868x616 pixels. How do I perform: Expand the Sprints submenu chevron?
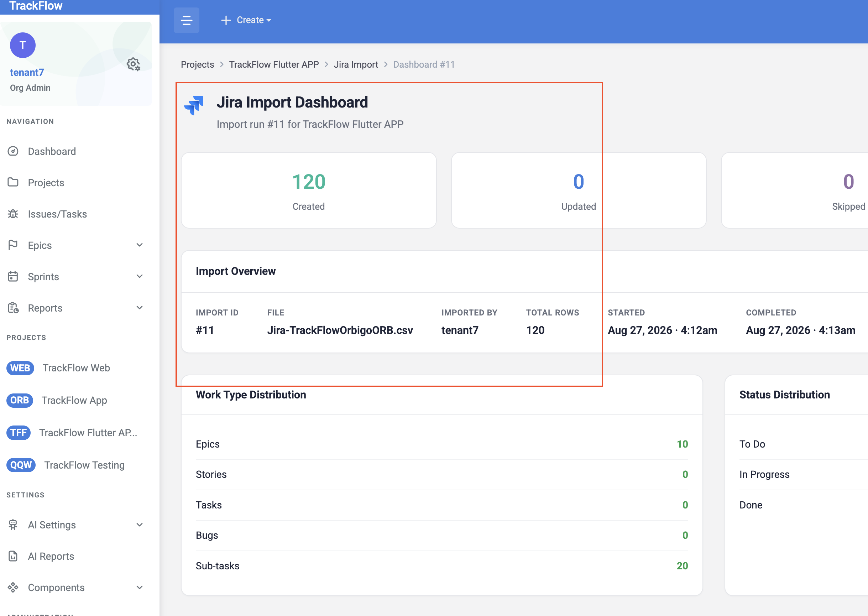tap(140, 277)
